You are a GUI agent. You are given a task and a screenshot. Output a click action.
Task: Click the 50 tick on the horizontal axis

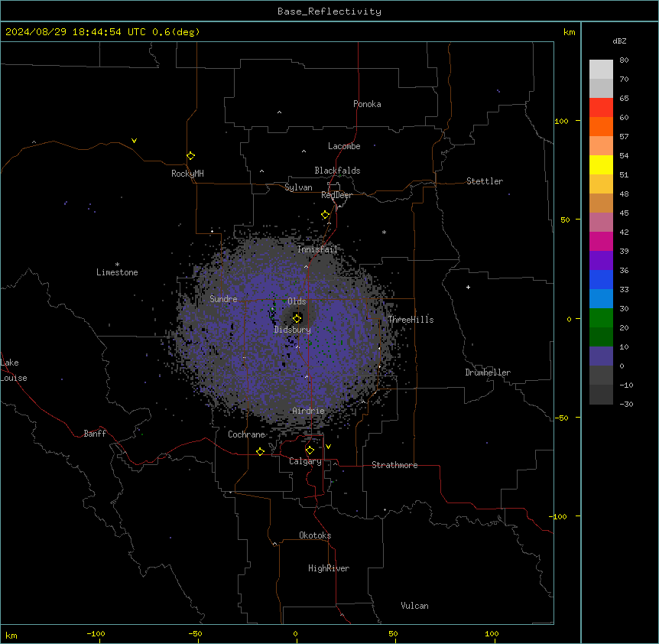tap(394, 633)
